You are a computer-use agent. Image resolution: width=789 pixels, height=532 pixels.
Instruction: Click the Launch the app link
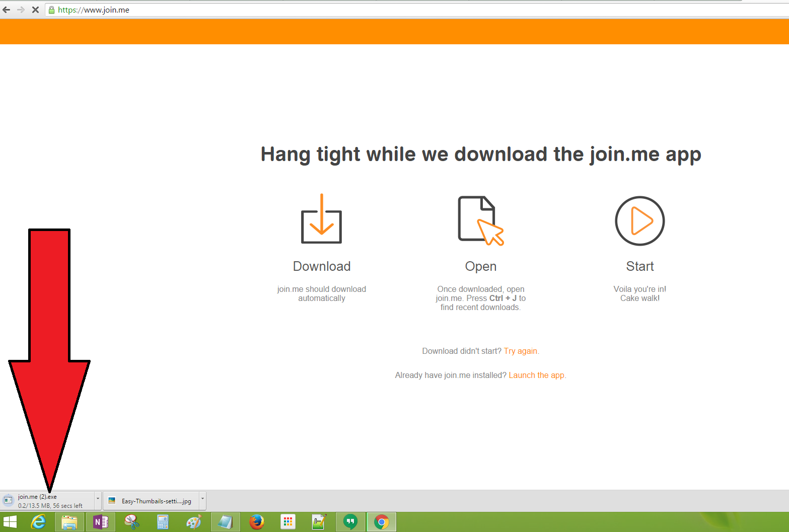537,375
